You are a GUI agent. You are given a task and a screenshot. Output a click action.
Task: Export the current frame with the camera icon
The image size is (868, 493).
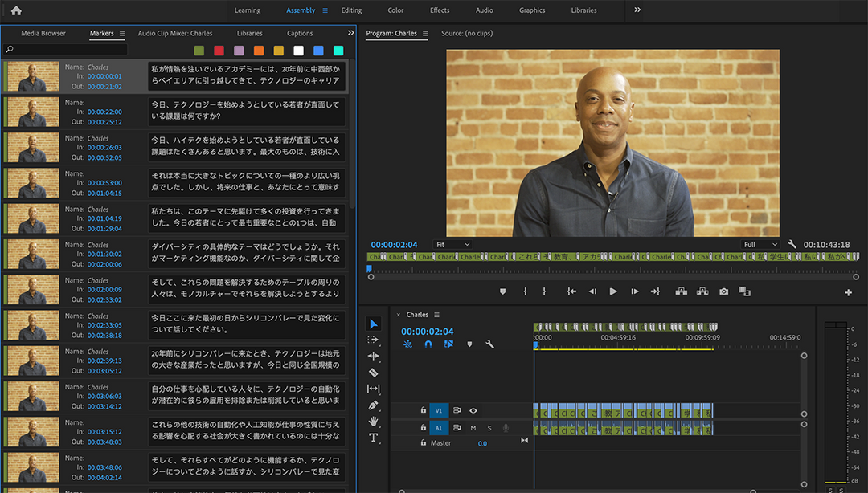point(723,292)
